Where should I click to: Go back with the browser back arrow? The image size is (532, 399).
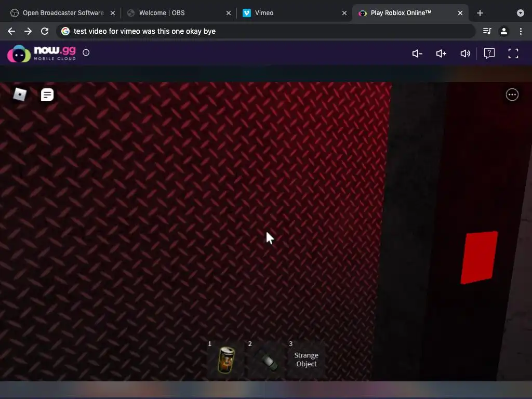pyautogui.click(x=11, y=31)
